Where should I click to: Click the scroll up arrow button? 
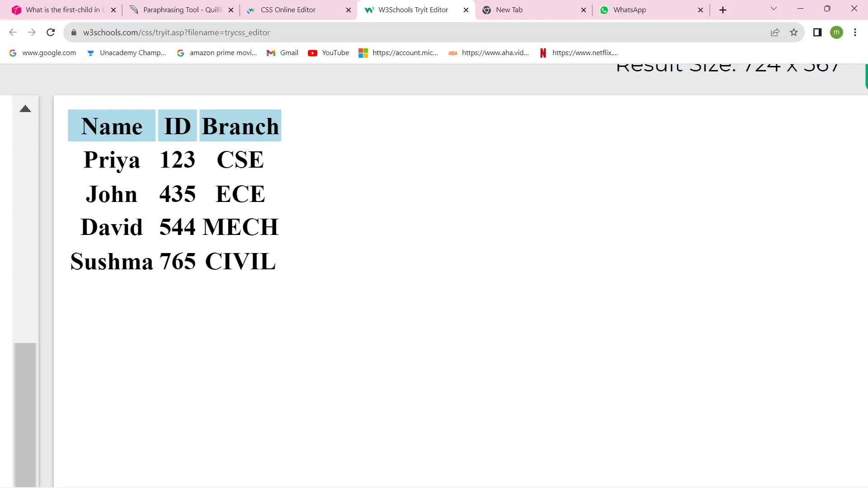[25, 109]
